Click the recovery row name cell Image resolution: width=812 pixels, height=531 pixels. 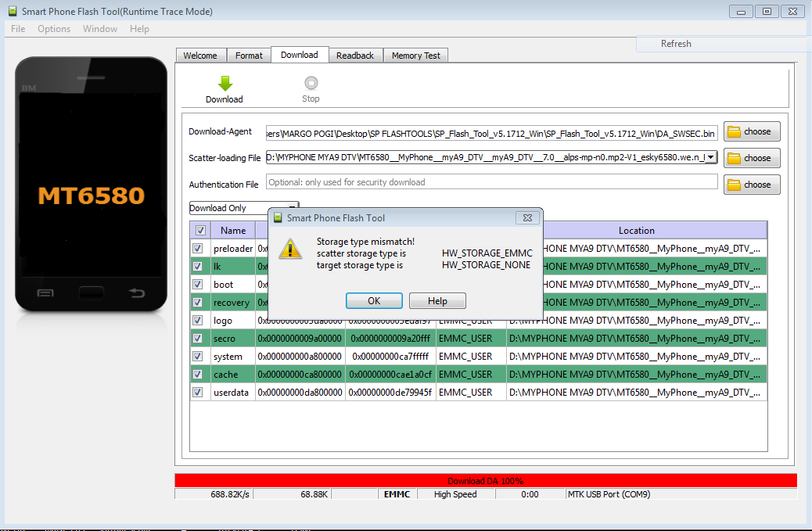tap(232, 302)
